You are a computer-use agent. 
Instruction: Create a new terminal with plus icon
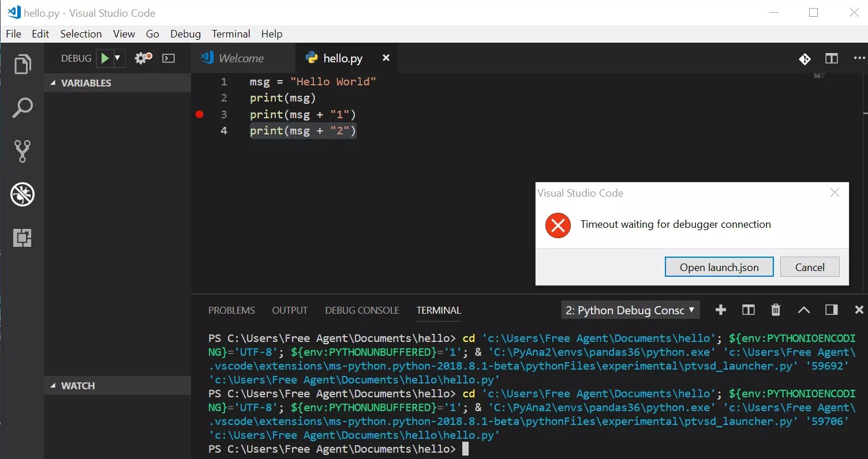(720, 310)
